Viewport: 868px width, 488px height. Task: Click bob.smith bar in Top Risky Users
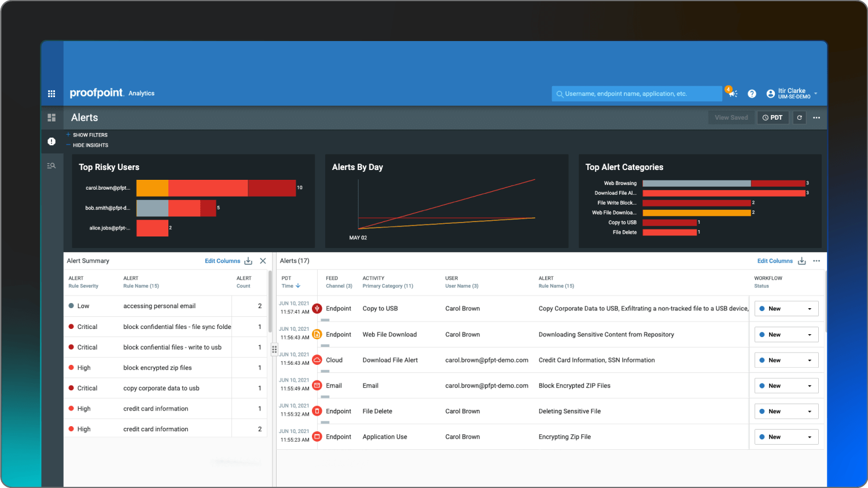[176, 208]
